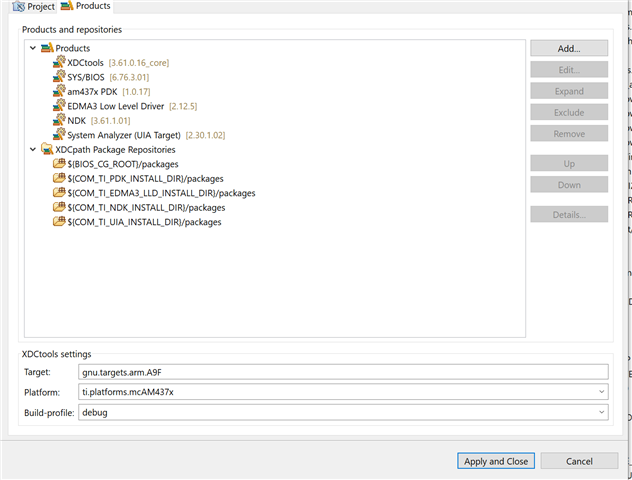Click the ti.platforms.mcAM437x platform value

tap(128, 392)
